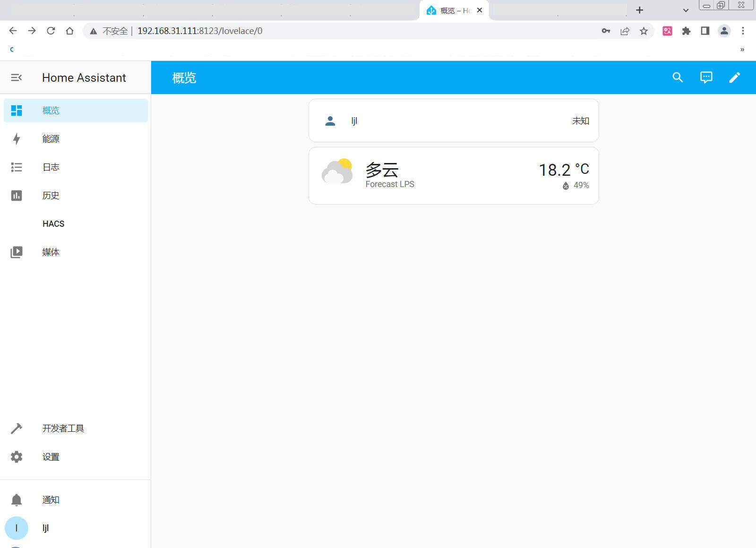Click the cloudy weather icon
Viewport: 756px width, 548px height.
pyautogui.click(x=337, y=171)
